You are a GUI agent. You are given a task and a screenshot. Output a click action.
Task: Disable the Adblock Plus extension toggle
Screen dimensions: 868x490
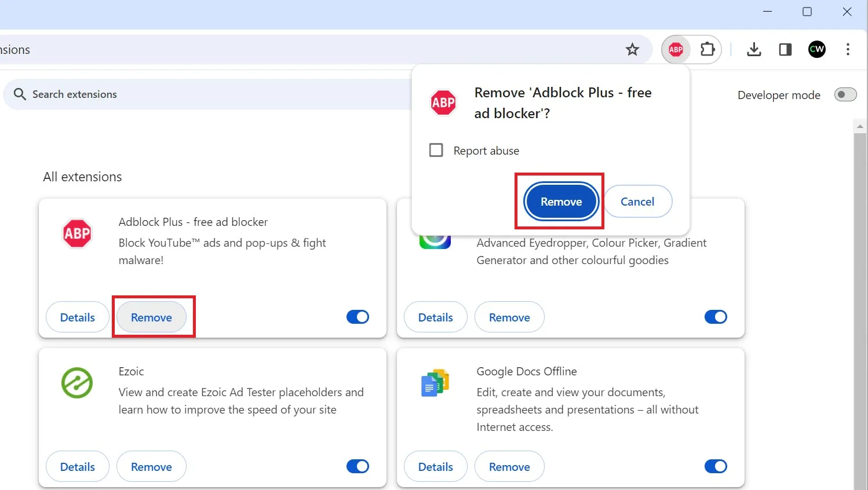(358, 317)
